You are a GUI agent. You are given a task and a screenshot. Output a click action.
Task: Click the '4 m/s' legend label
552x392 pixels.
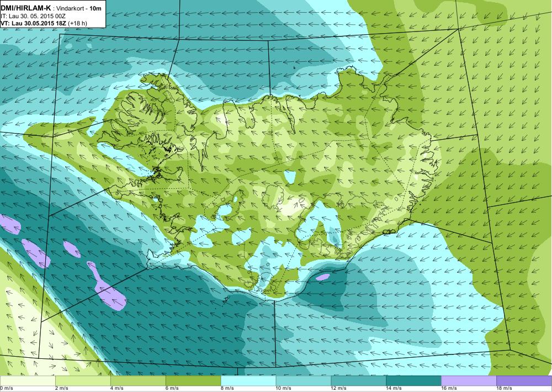(x=117, y=389)
